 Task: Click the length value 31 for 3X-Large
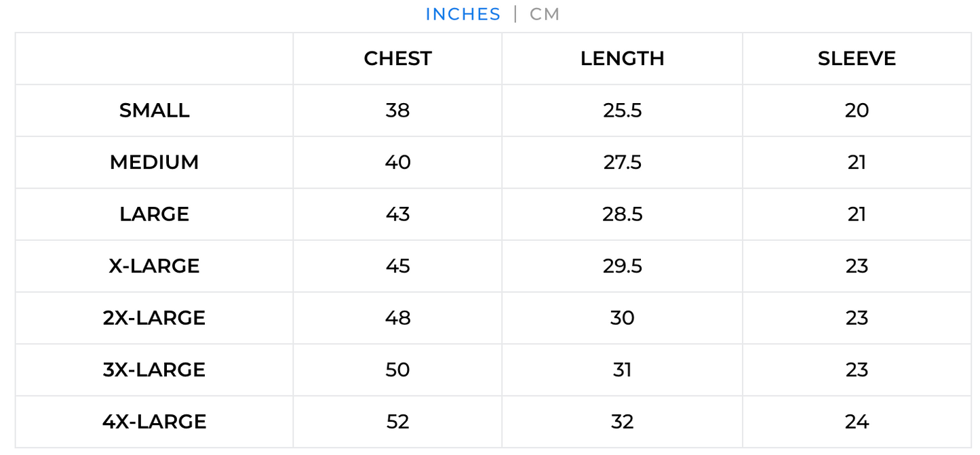click(622, 370)
